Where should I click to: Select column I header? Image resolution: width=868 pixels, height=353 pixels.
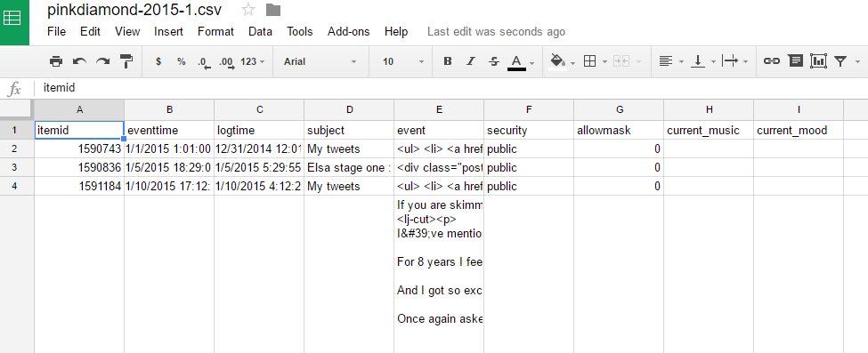pos(799,109)
